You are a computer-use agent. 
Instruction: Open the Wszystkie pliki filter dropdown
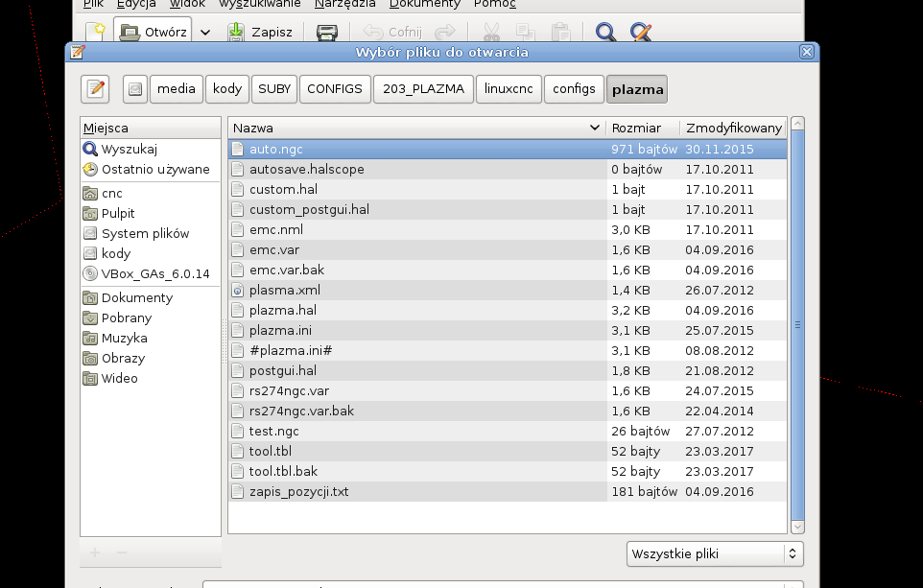(x=715, y=553)
